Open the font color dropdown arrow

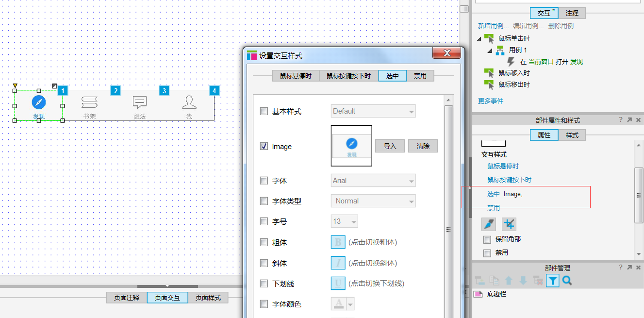coord(350,304)
